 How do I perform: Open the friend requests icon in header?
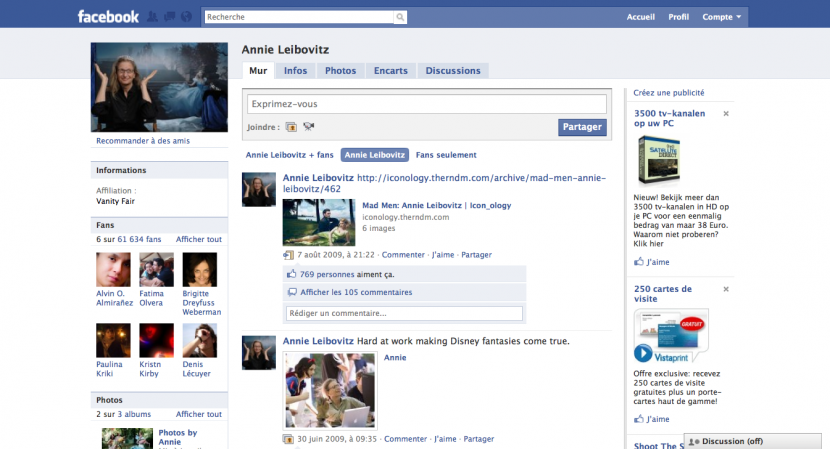pyautogui.click(x=152, y=17)
